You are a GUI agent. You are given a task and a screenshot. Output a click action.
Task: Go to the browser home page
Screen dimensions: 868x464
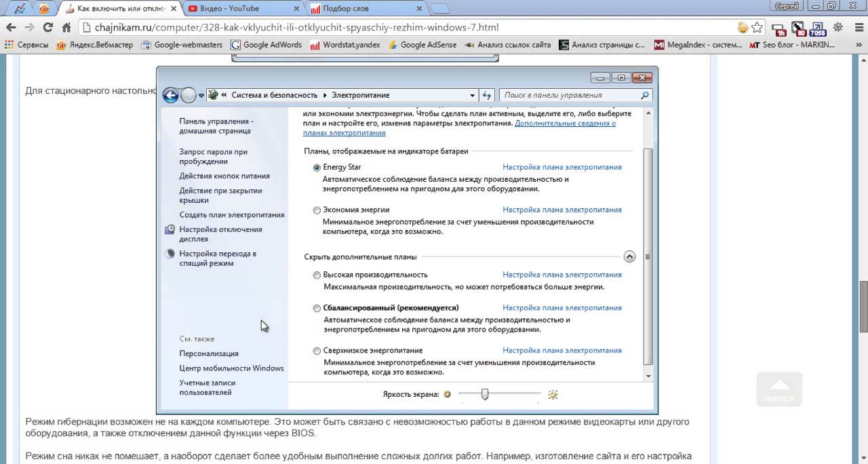66,28
